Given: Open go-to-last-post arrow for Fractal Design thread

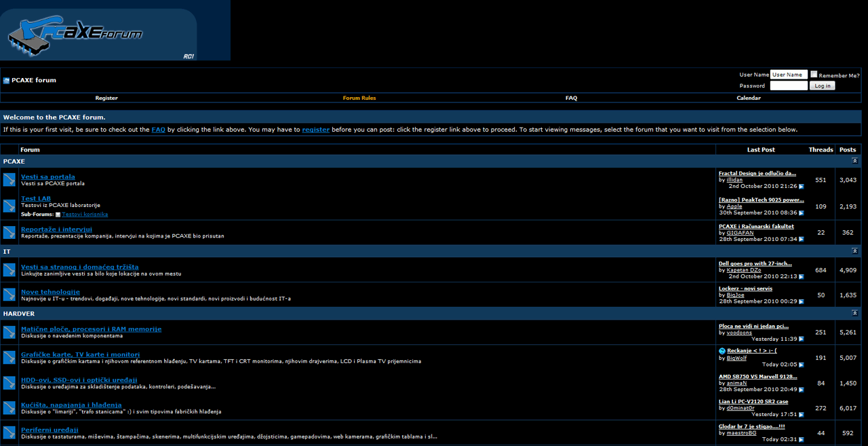Looking at the screenshot, I should coord(801,186).
